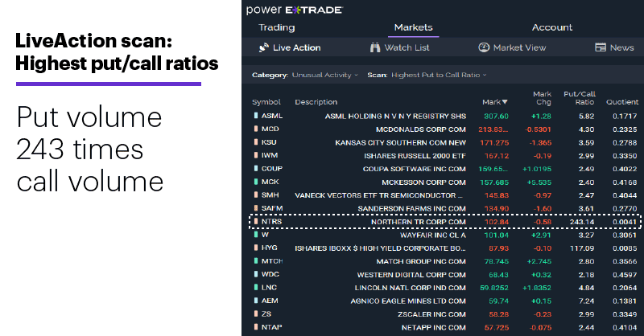Expand the Scan Highest Put to Call Ratio dropdown
This screenshot has height=336, width=644.
pyautogui.click(x=439, y=75)
